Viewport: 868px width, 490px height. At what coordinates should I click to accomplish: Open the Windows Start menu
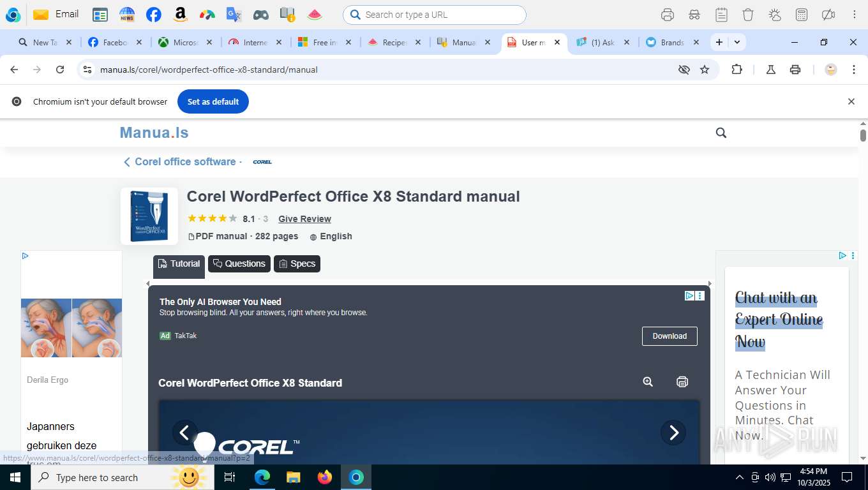pyautogui.click(x=15, y=477)
